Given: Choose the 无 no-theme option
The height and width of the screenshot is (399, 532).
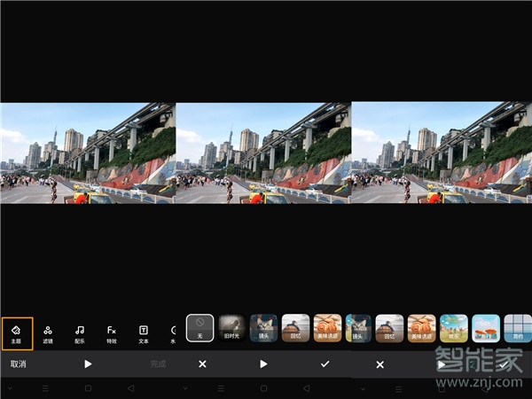Looking at the screenshot, I should click(199, 328).
